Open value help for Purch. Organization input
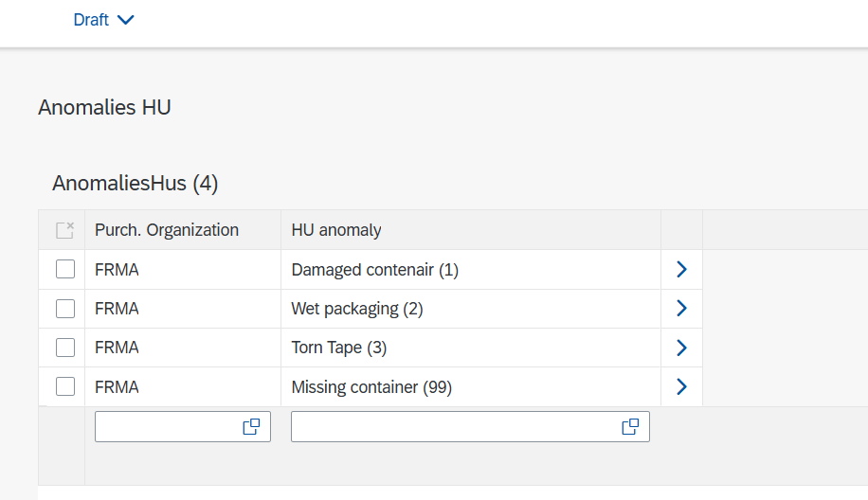 (251, 427)
